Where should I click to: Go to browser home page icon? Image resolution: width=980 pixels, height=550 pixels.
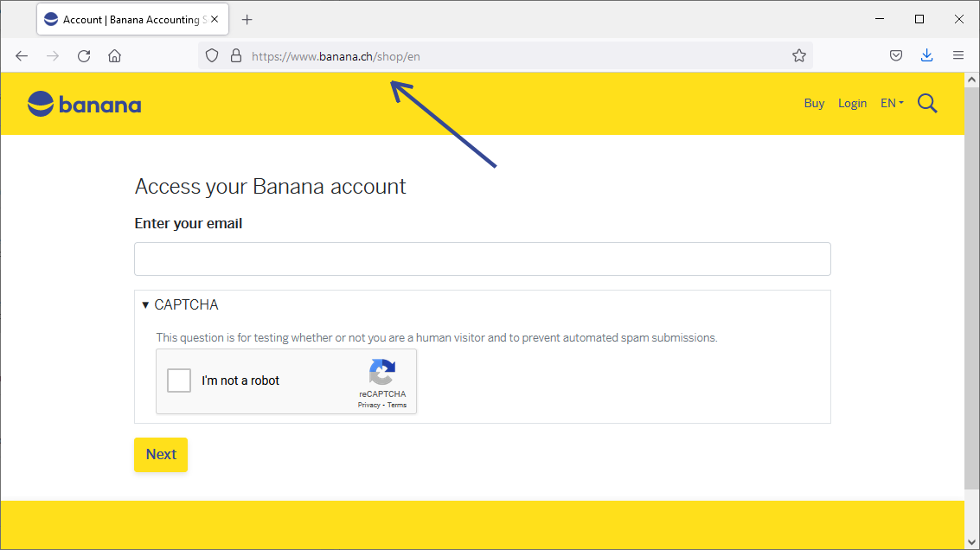pyautogui.click(x=114, y=55)
